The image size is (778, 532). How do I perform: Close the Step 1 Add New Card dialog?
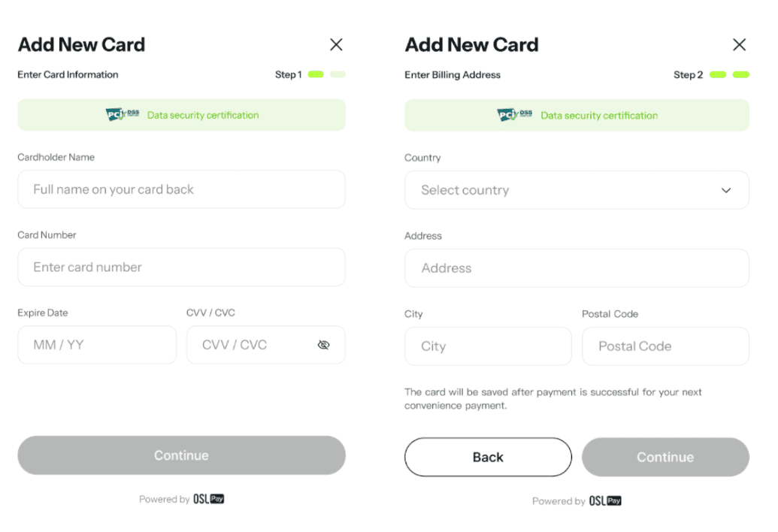point(336,44)
